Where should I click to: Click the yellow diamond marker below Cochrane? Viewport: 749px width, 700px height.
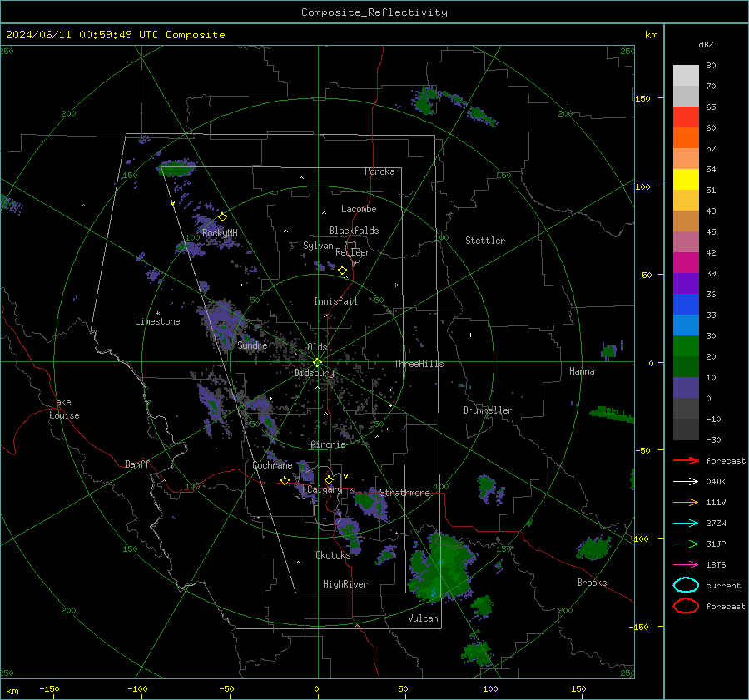click(285, 480)
